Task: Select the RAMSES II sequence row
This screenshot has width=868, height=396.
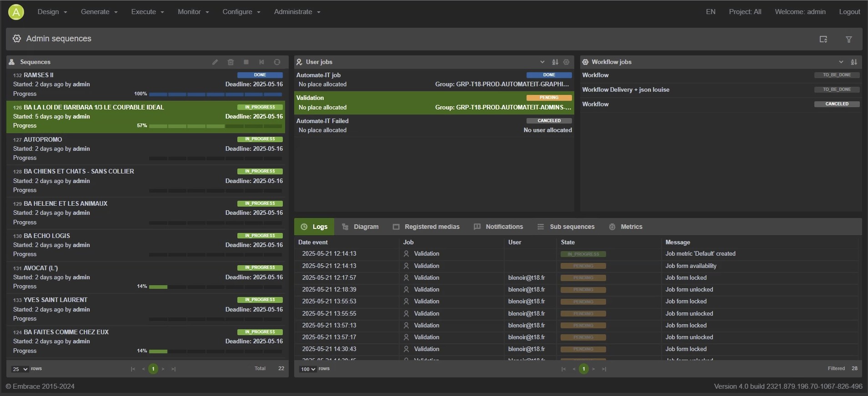Action: 146,84
